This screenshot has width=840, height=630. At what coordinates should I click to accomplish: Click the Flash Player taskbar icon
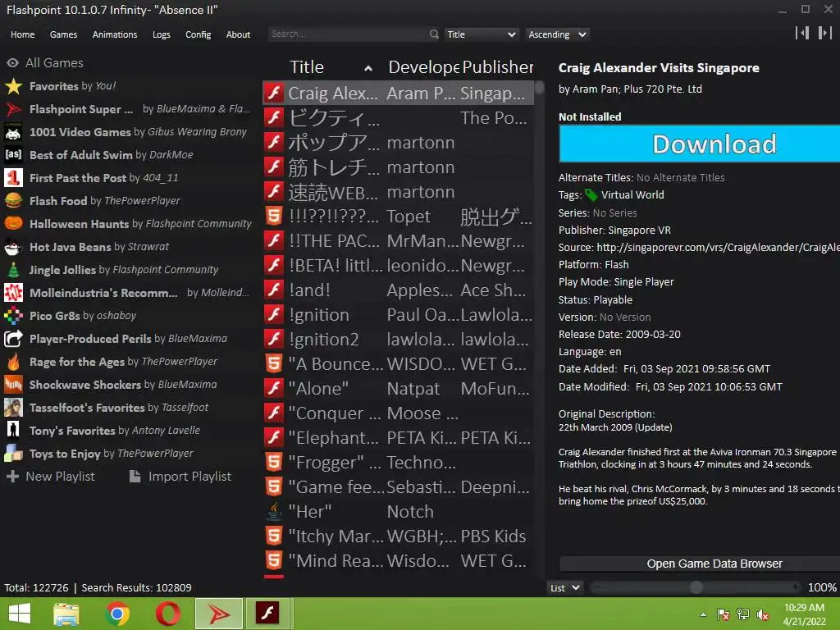(x=267, y=614)
